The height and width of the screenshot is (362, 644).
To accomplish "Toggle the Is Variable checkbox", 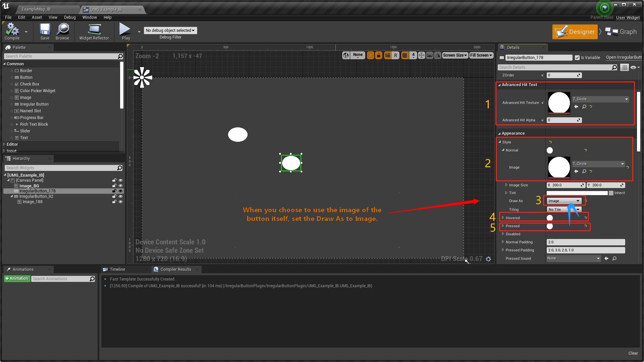I will tap(578, 57).
